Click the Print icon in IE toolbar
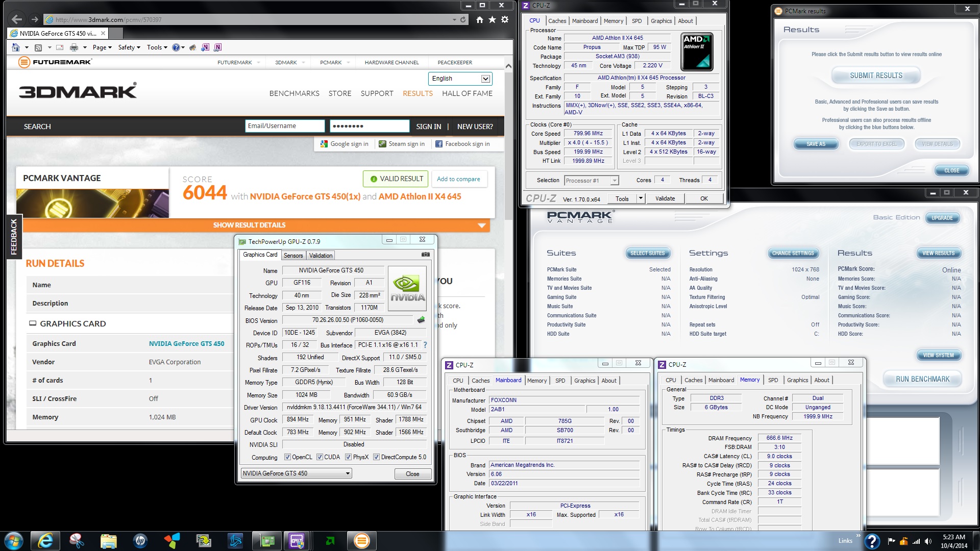Viewport: 980px width, 551px height. [x=74, y=47]
